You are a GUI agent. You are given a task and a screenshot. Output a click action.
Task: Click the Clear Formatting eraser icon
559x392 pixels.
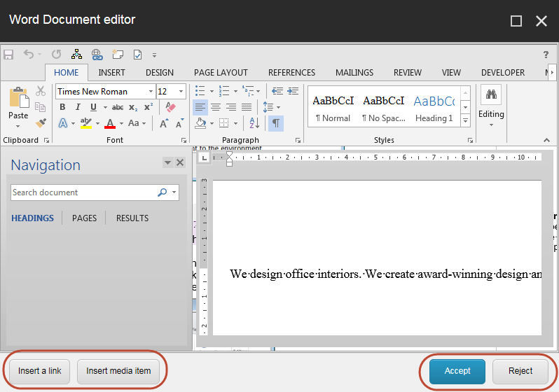[170, 107]
